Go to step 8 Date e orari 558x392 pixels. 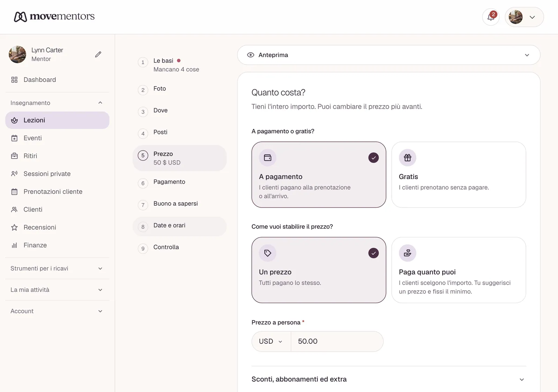pos(180,226)
